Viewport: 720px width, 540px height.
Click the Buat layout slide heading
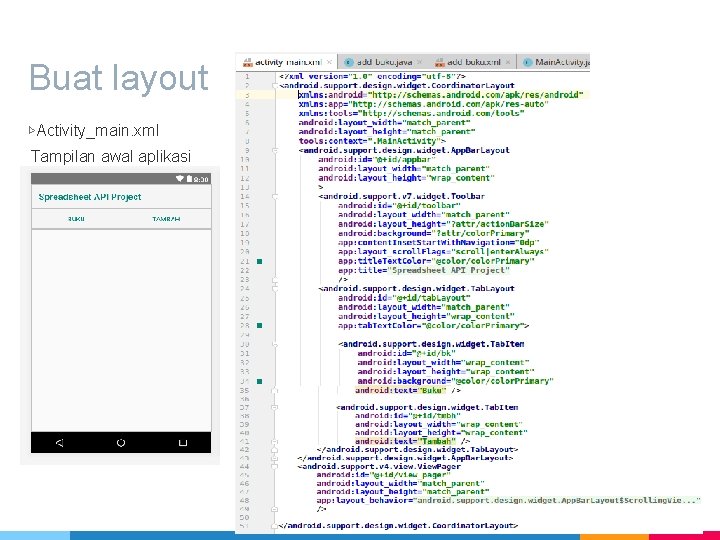(x=119, y=79)
